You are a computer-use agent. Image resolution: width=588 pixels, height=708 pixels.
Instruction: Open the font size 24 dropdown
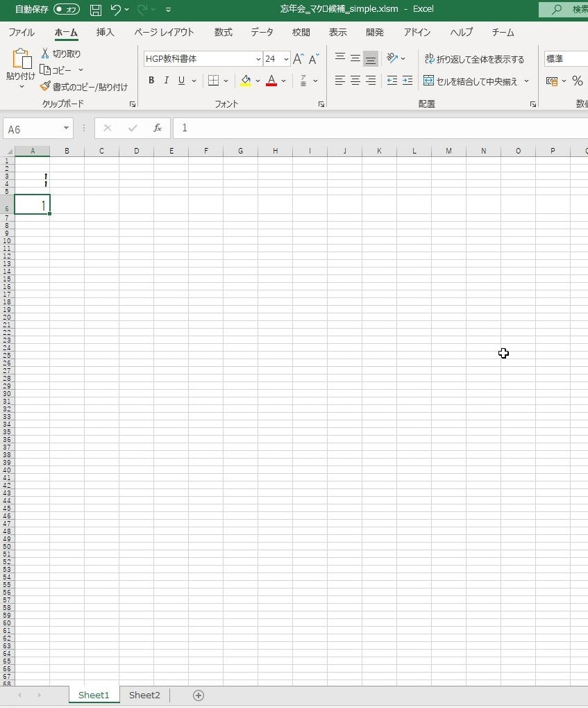pos(286,59)
